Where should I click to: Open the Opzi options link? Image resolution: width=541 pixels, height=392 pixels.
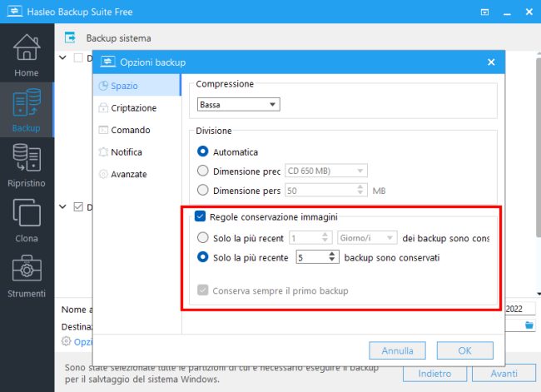pyautogui.click(x=83, y=341)
